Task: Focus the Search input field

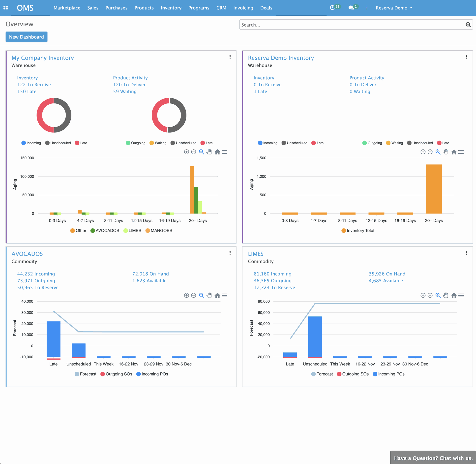Action: 352,25
